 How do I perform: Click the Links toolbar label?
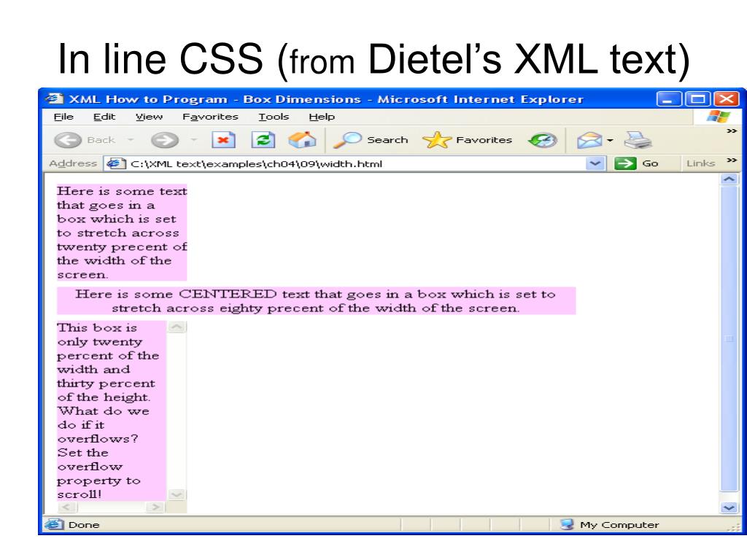click(700, 163)
